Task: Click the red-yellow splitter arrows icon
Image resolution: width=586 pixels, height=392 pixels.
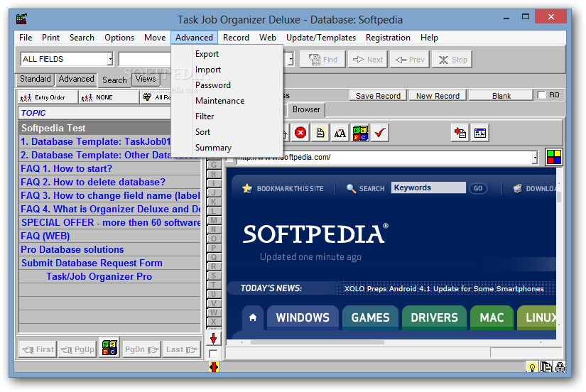Action: [x=213, y=367]
